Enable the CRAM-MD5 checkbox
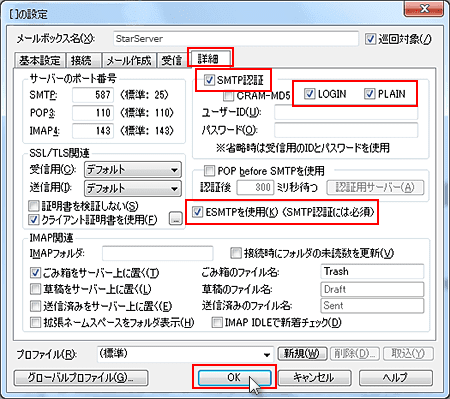 tap(228, 96)
